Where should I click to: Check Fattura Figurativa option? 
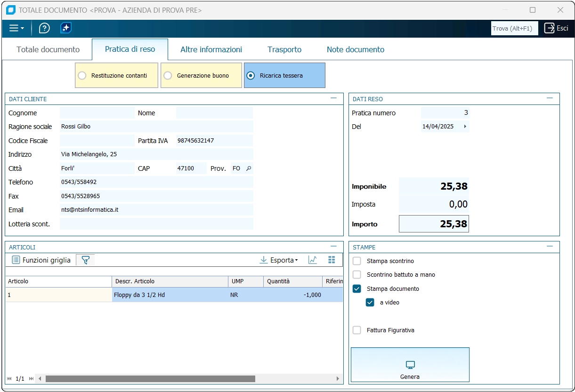[357, 330]
